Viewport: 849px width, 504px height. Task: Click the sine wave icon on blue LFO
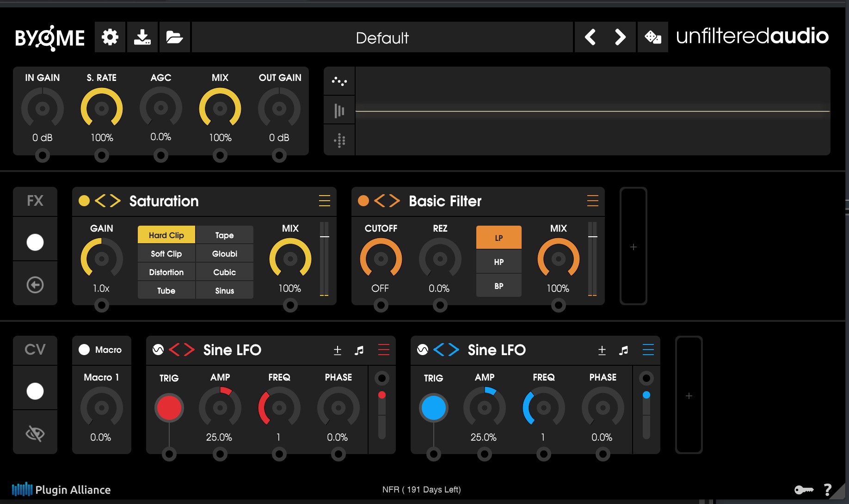click(423, 350)
